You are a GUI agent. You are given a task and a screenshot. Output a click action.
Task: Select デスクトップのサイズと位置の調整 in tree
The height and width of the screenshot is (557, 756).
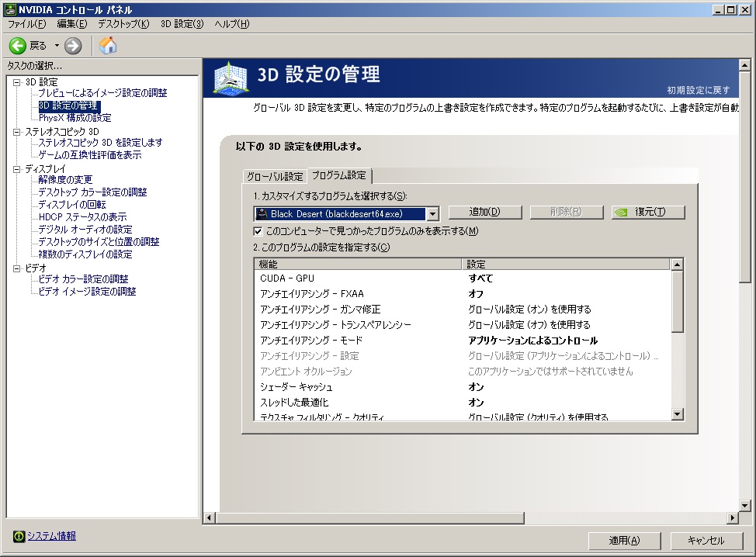click(99, 242)
